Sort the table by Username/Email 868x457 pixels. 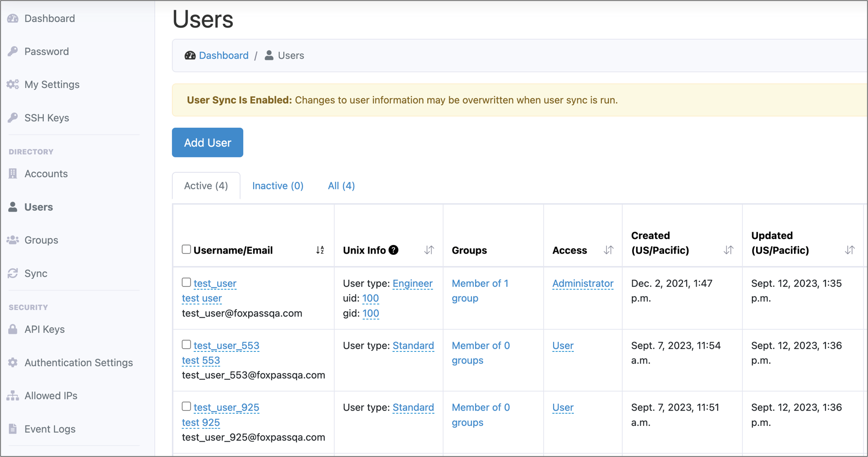click(x=320, y=250)
